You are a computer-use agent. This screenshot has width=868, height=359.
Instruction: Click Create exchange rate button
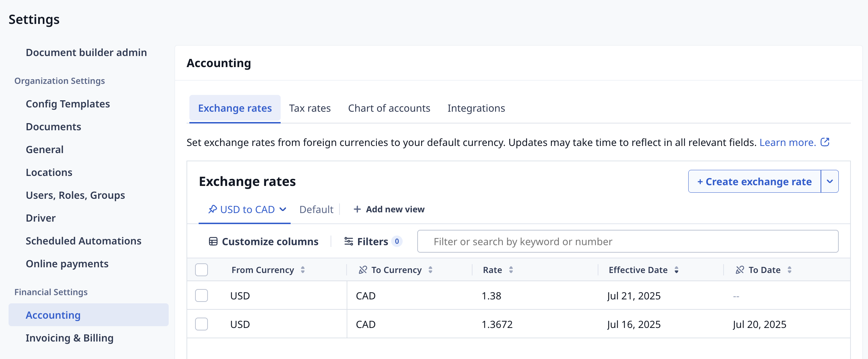pos(755,181)
